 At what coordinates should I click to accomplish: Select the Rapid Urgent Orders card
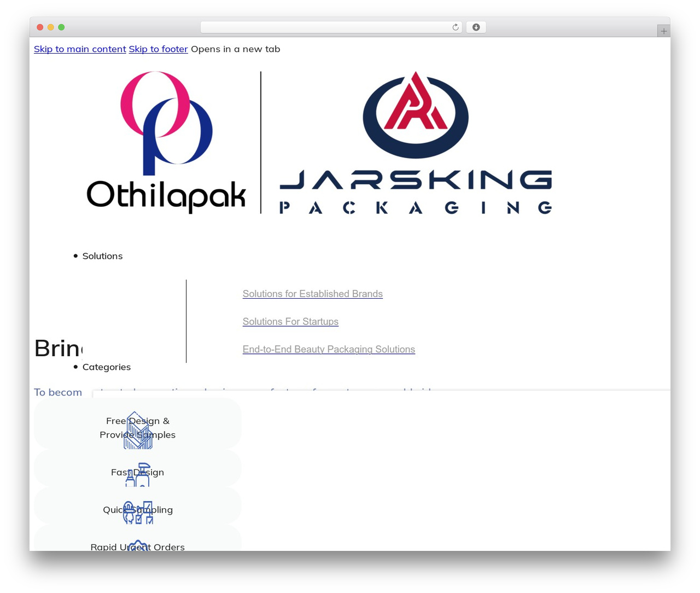(138, 539)
